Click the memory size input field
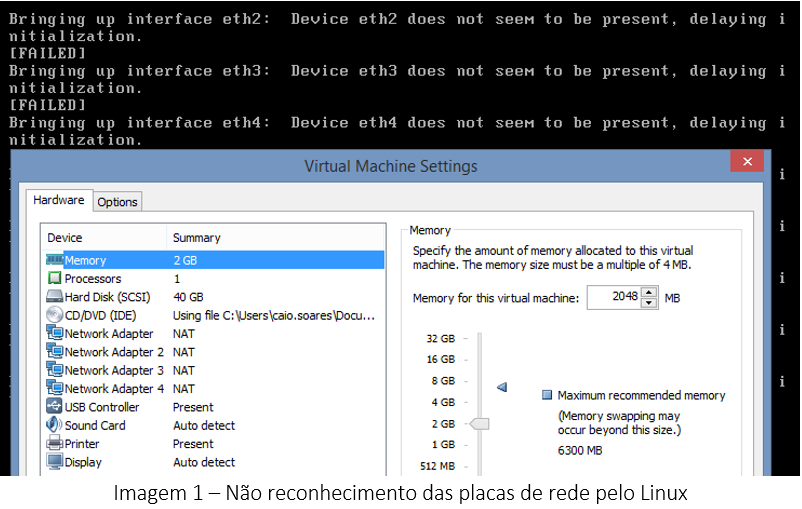The width and height of the screenshot is (802, 509). point(613,298)
